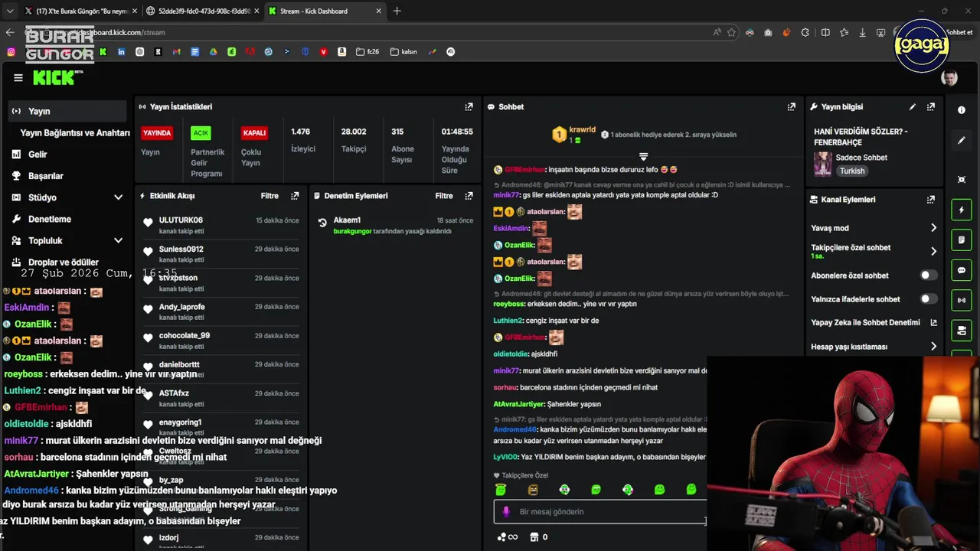Switch to the 52dde3f9 browser tab
The image size is (980, 551).
[202, 11]
